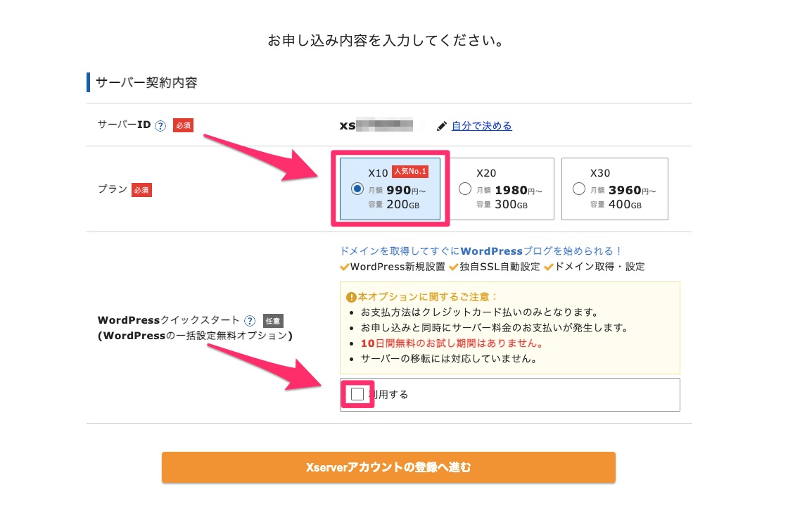The image size is (807, 532).
Task: Click the 必須 badge beside サーバーID
Action: coord(183,126)
